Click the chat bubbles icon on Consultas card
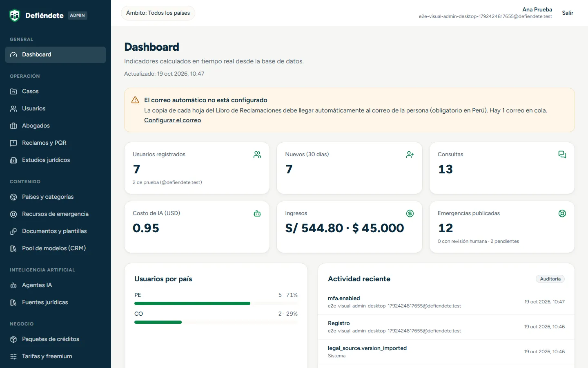This screenshot has width=588, height=368. click(x=562, y=155)
